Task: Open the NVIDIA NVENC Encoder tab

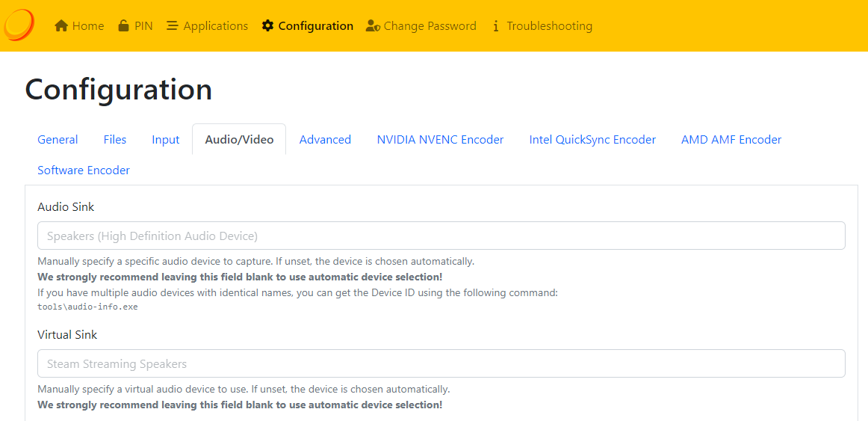Action: click(x=440, y=140)
